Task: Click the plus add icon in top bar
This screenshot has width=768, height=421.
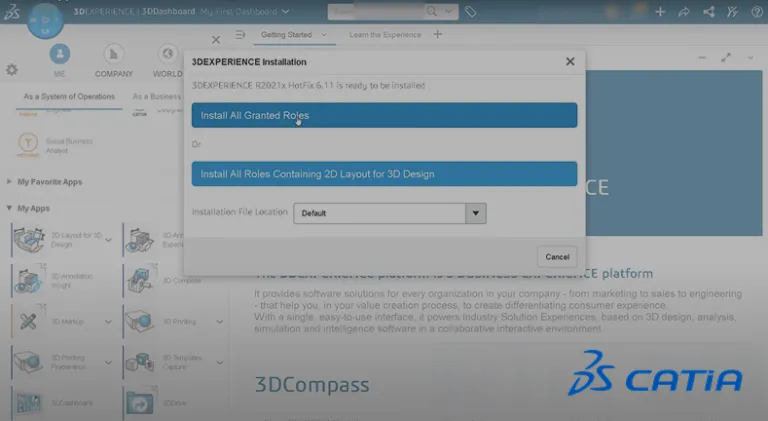Action: (660, 11)
